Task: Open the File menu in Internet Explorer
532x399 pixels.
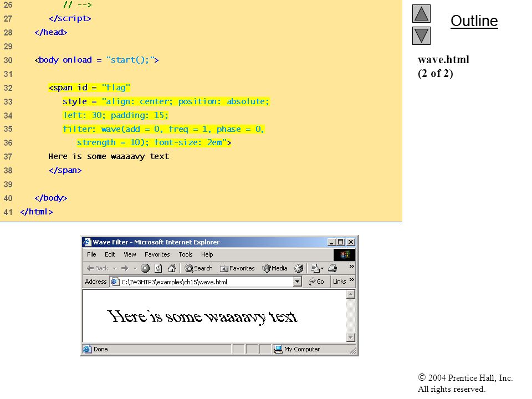Action: click(91, 254)
